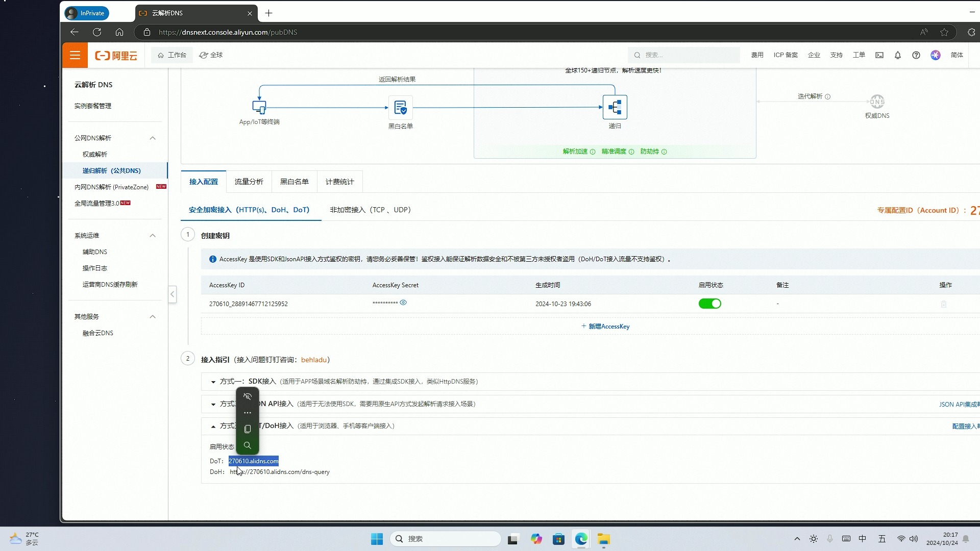The image size is (980, 551).
Task: Click the Aliyun logo
Action: (x=116, y=56)
